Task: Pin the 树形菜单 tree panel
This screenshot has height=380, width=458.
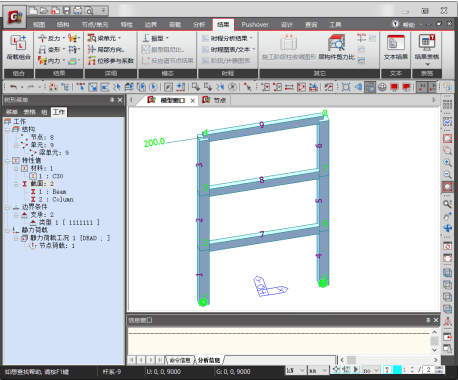Action: click(x=112, y=100)
